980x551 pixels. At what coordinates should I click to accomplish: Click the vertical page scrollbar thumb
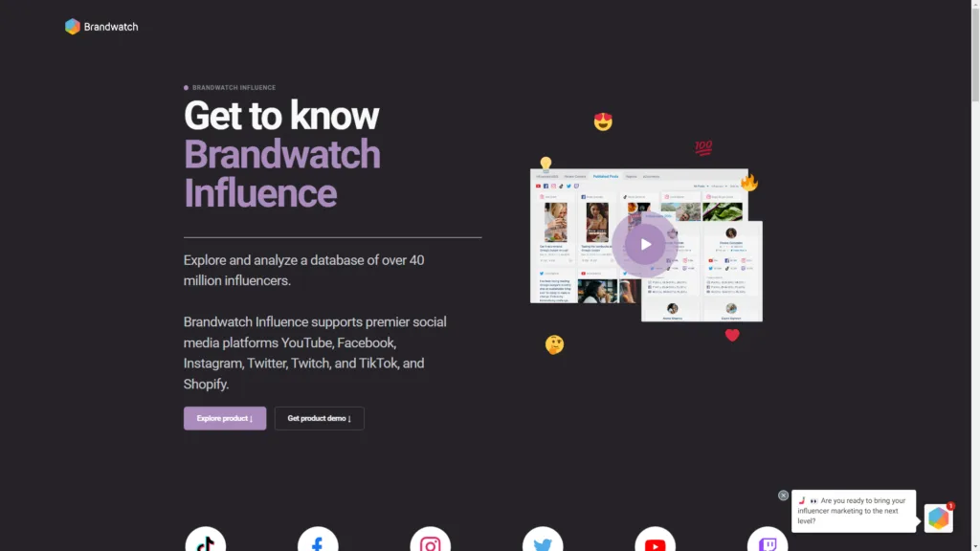coord(975,54)
